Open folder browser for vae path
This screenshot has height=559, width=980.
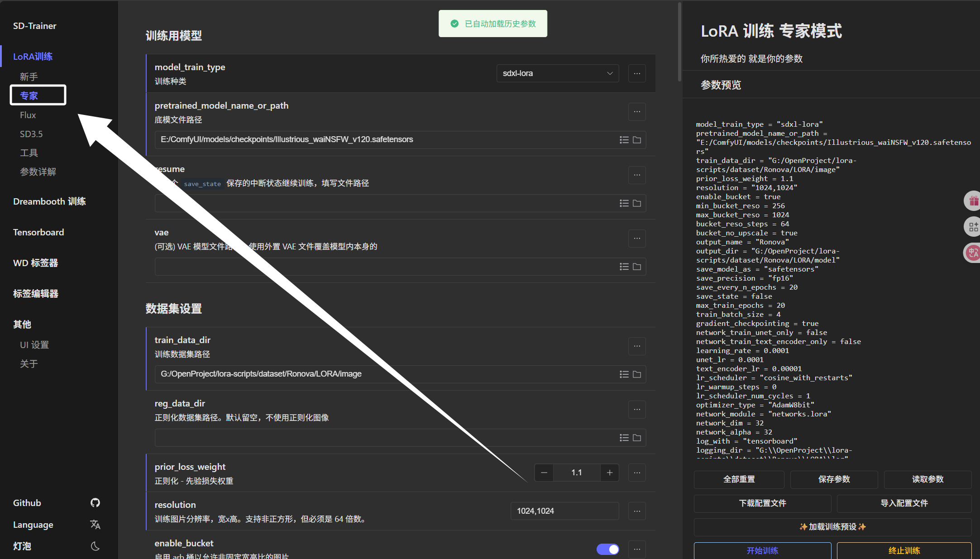[x=637, y=267]
